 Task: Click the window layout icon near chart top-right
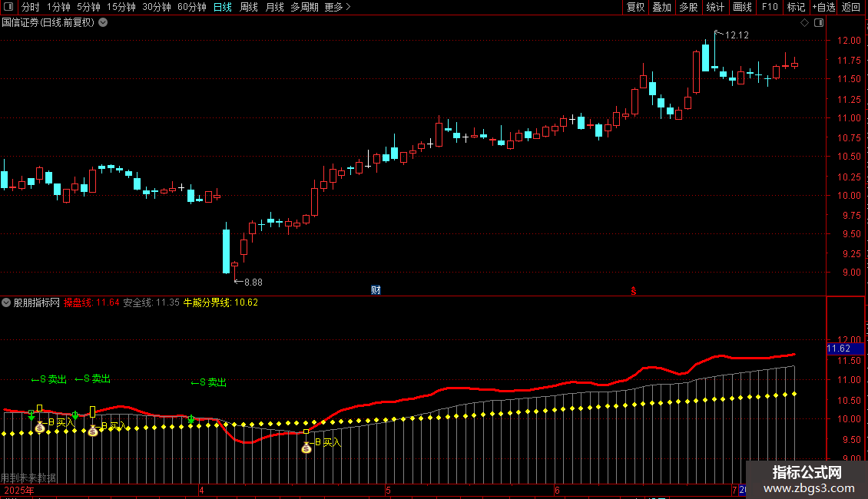point(819,23)
